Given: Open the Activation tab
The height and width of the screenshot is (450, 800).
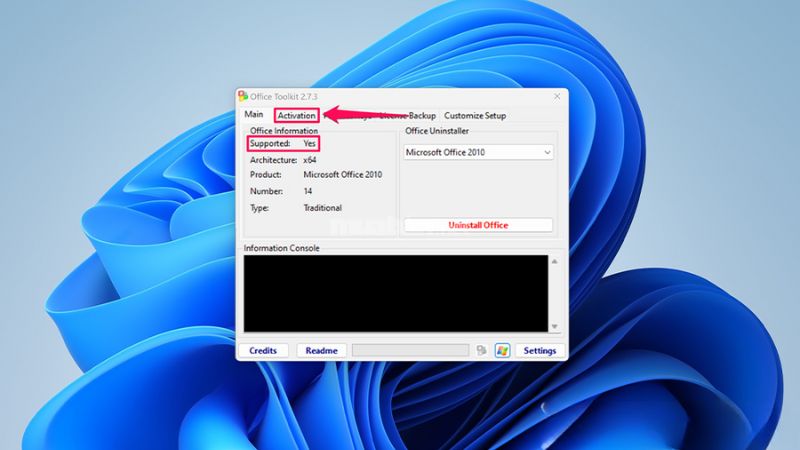Looking at the screenshot, I should point(297,116).
